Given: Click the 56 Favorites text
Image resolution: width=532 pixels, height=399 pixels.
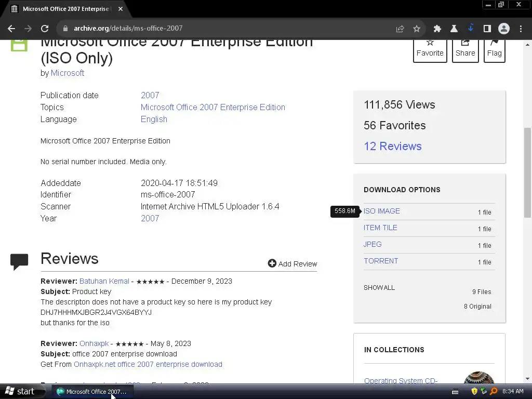Looking at the screenshot, I should 395,126.
